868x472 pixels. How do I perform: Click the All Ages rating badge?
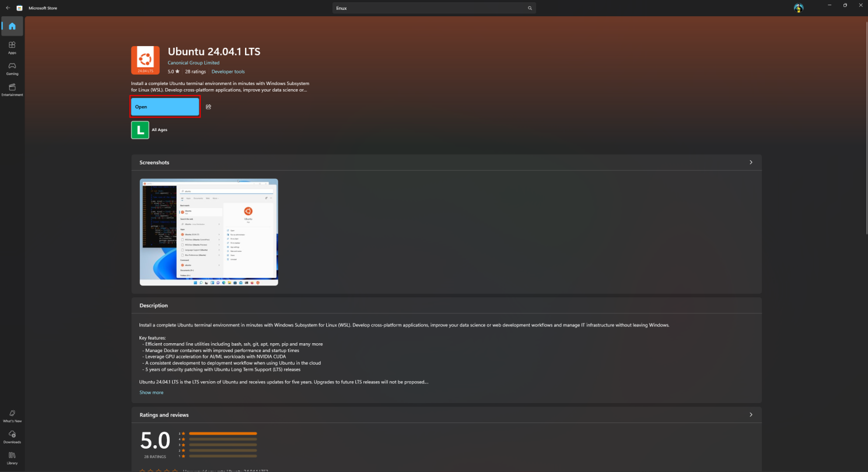pyautogui.click(x=140, y=130)
